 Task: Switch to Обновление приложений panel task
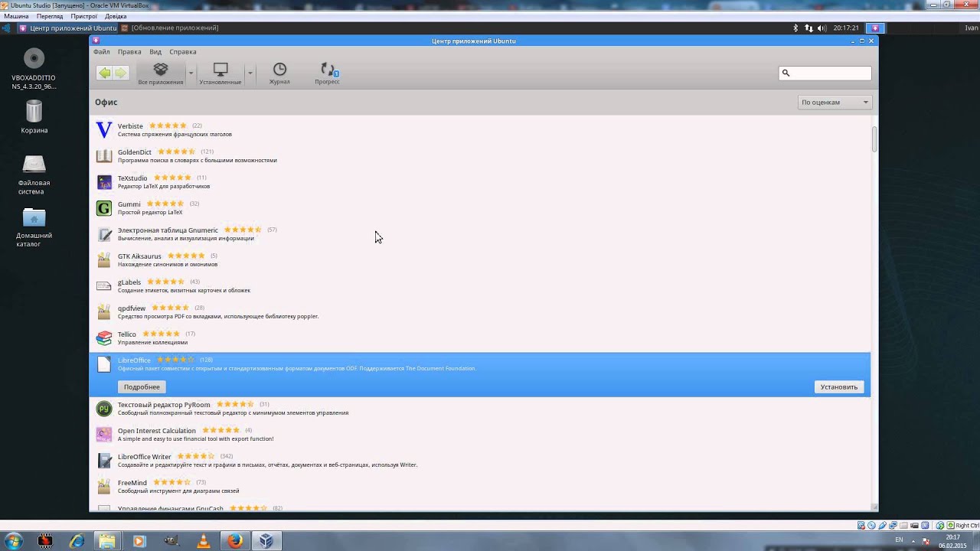coord(170,28)
